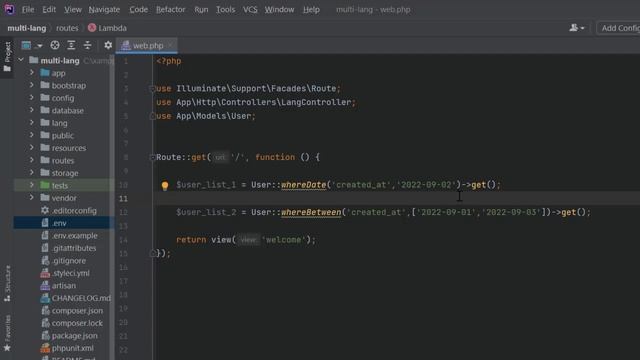The width and height of the screenshot is (640, 360).
Task: Click the Lambda breadcrumb icon
Action: (x=92, y=28)
